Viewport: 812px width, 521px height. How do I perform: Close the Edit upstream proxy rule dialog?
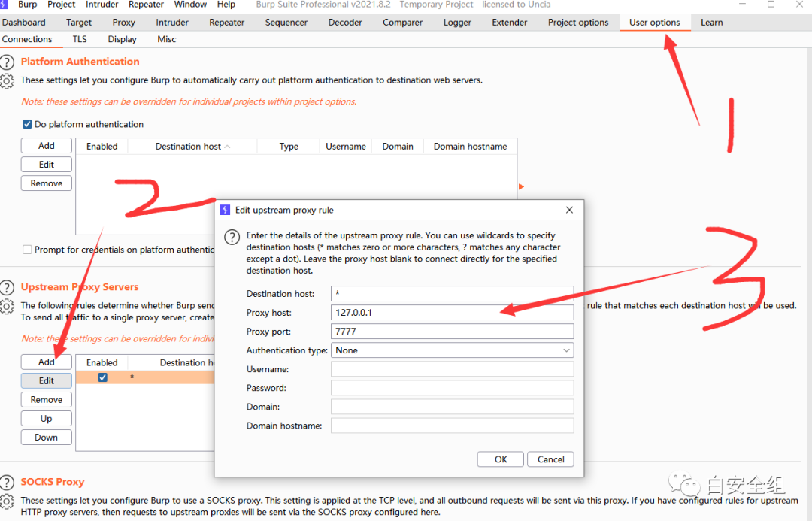coord(570,210)
